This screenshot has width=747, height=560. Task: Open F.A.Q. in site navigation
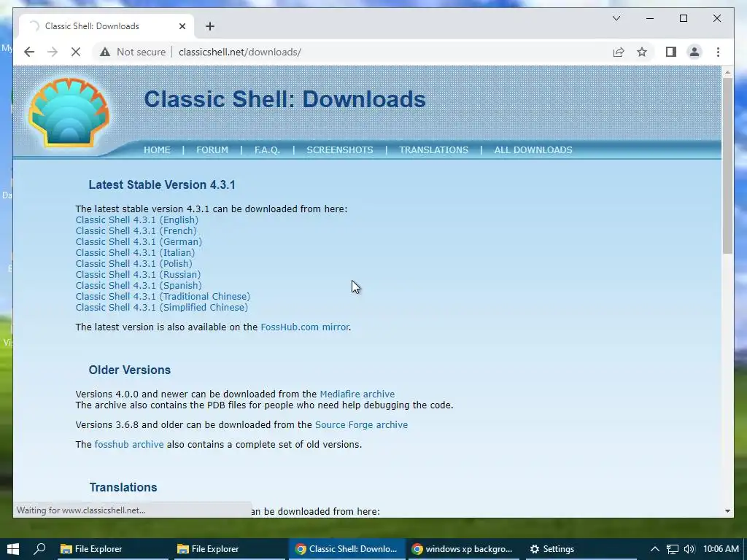tap(267, 150)
